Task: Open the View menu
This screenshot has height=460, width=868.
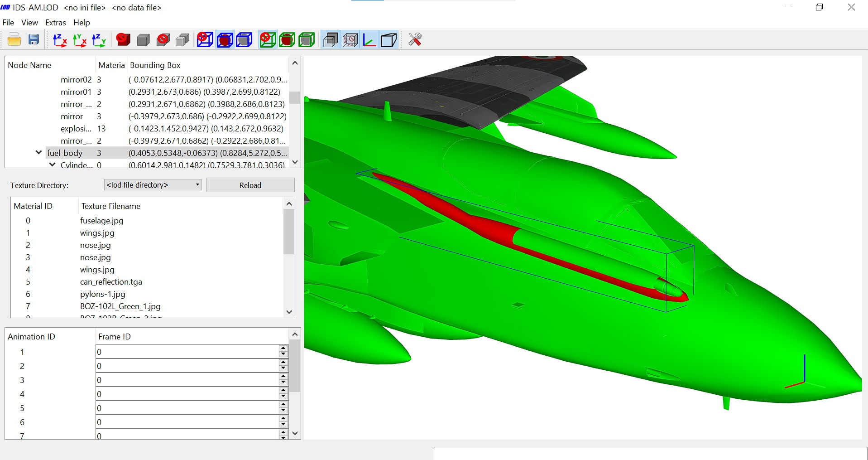Action: coord(29,23)
